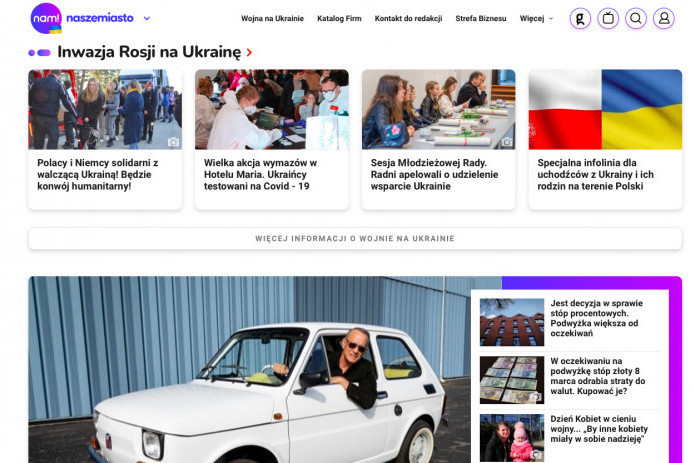The image size is (694, 463).
Task: Open article about Wielka akcja wymazów w Hotelu Maria
Action: pos(260,174)
